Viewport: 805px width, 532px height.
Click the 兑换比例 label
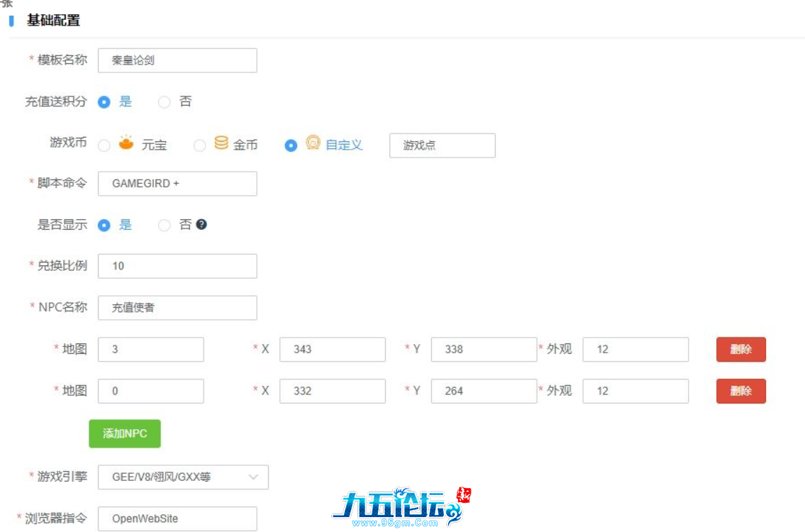62,265
